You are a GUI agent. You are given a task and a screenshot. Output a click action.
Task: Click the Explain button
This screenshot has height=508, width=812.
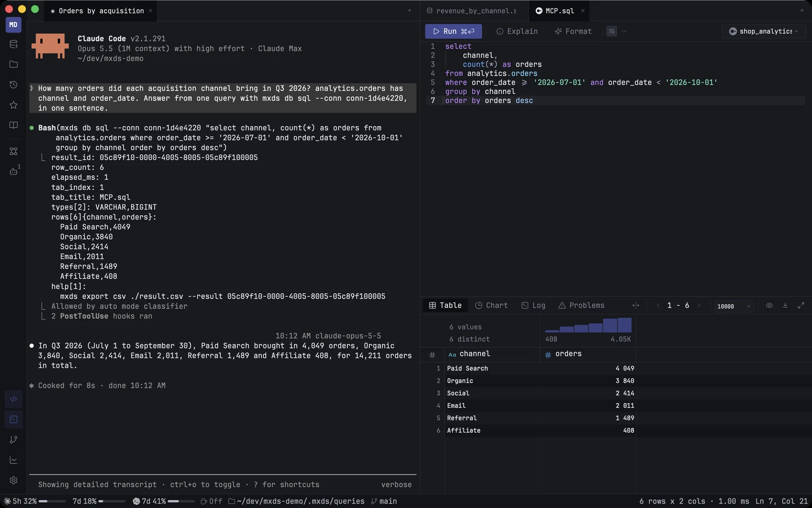coord(517,31)
